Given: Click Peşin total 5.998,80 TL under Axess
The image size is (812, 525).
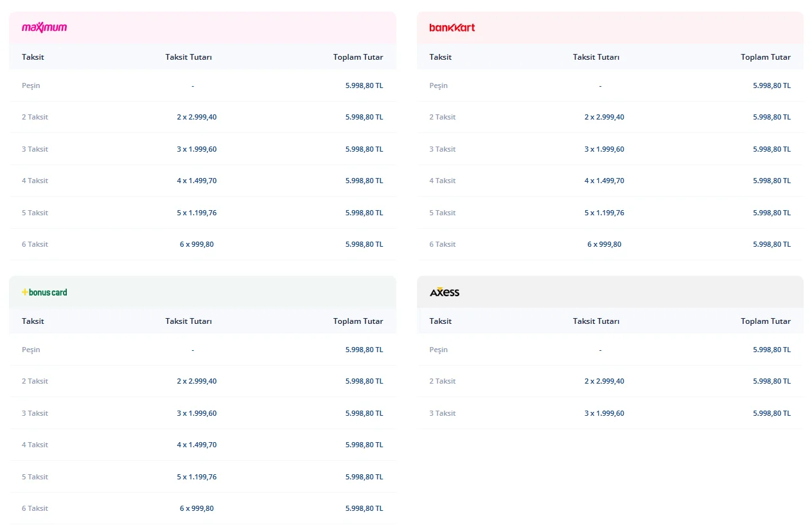Looking at the screenshot, I should pos(772,350).
